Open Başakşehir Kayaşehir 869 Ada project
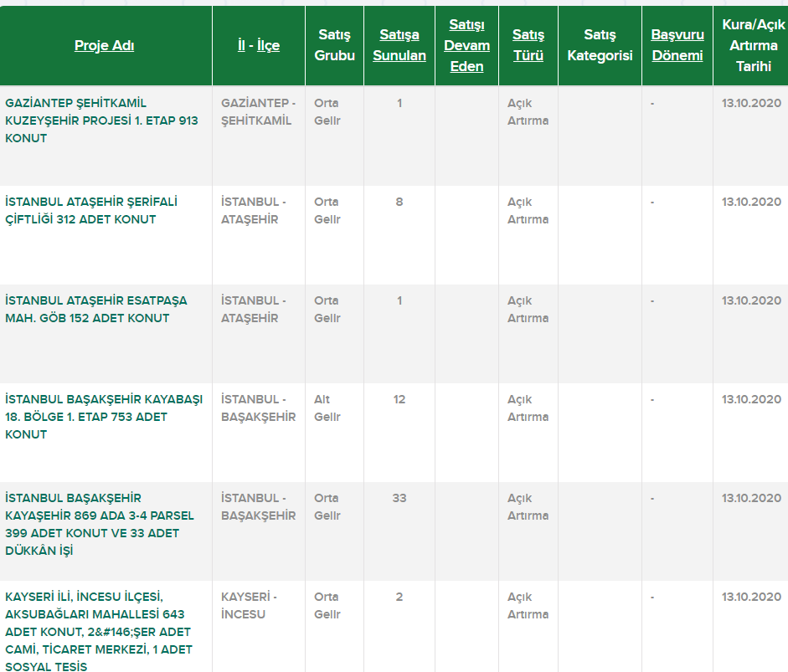 tap(100, 525)
